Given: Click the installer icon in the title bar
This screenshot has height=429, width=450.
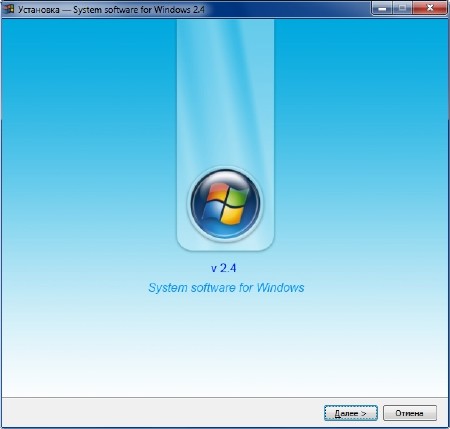Looking at the screenshot, I should click(8, 9).
